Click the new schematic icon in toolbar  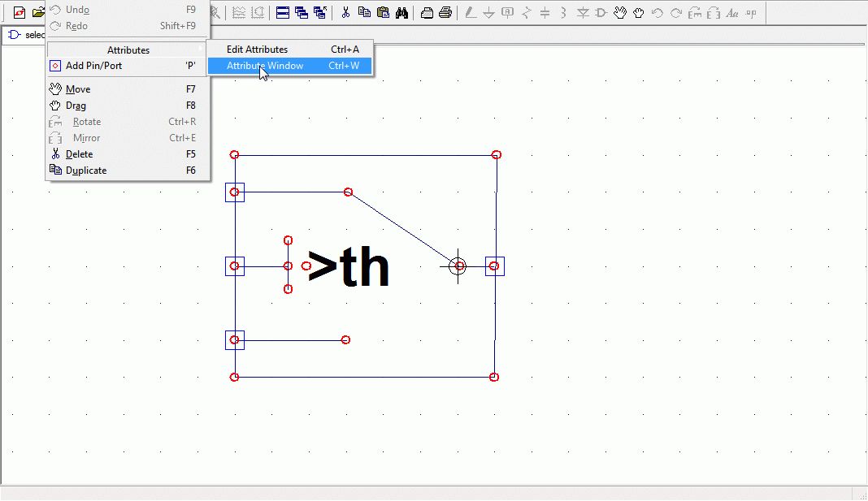[x=20, y=12]
